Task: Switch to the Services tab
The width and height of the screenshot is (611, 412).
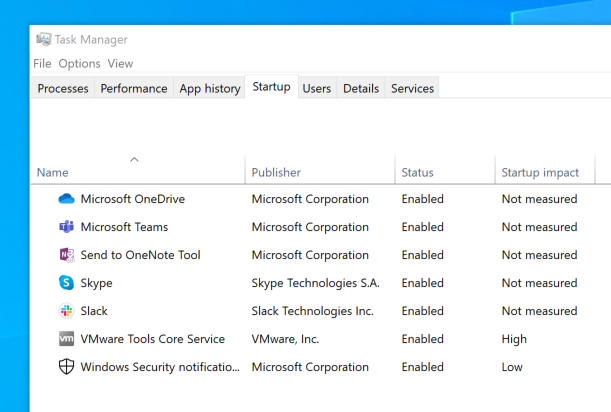Action: (x=412, y=88)
